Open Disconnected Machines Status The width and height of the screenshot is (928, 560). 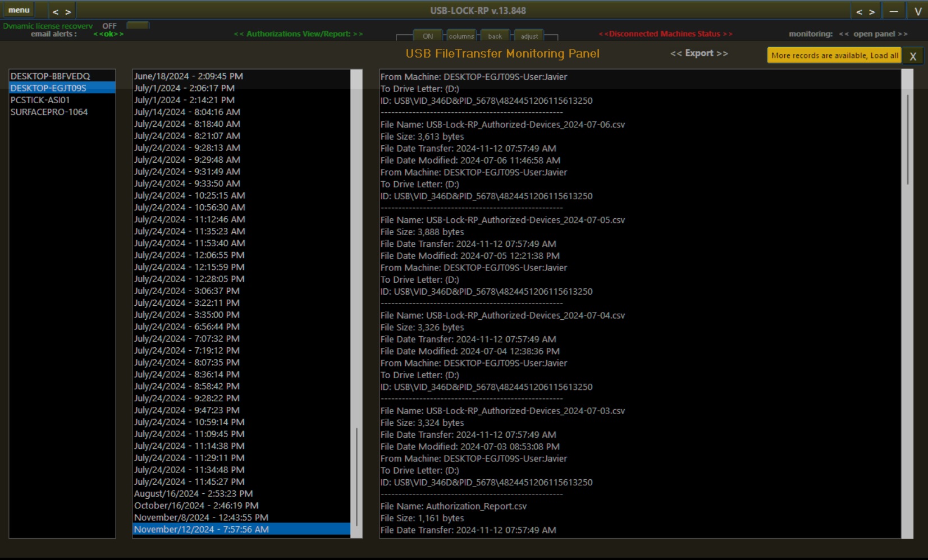[665, 34]
